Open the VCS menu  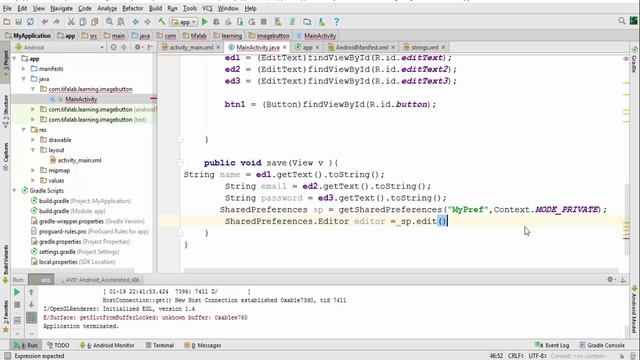tap(207, 8)
